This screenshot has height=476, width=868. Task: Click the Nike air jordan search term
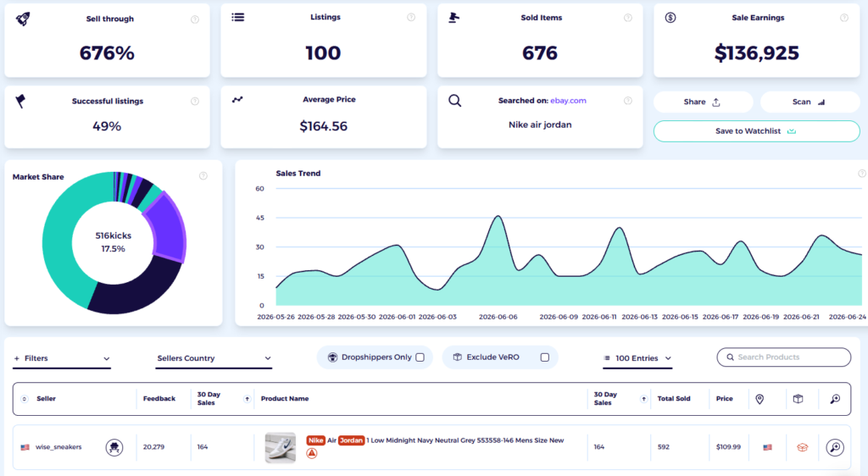540,125
